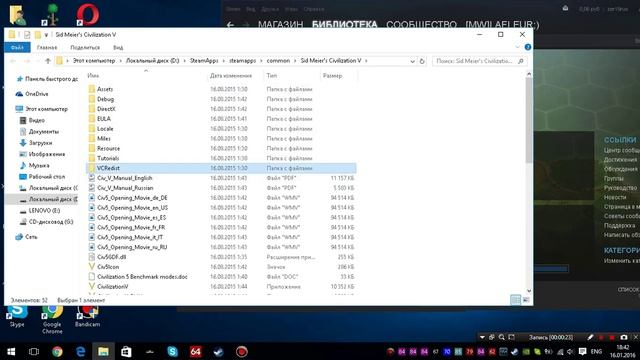Go to Steam МАГАЗИН tab
Viewport: 640px width, 360px height.
[x=280, y=25]
